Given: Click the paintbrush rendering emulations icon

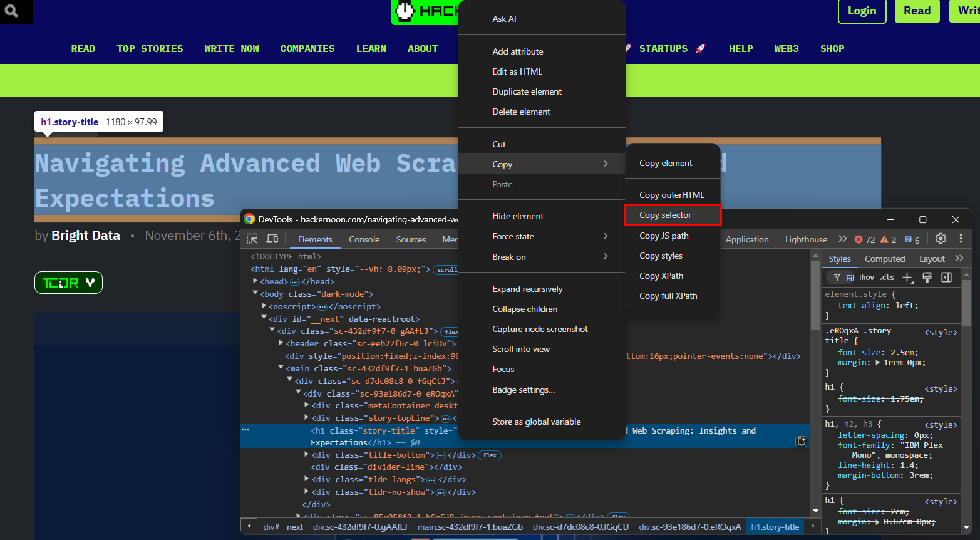Looking at the screenshot, I should click(x=927, y=278).
